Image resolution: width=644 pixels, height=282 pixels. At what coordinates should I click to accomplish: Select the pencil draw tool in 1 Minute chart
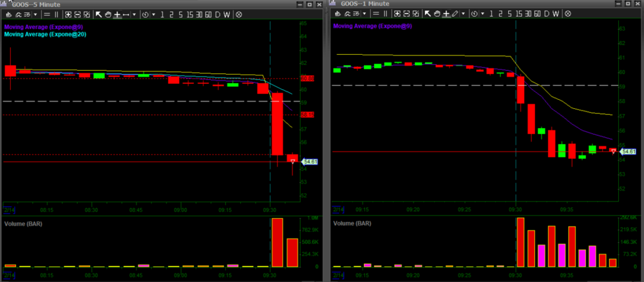(455, 14)
